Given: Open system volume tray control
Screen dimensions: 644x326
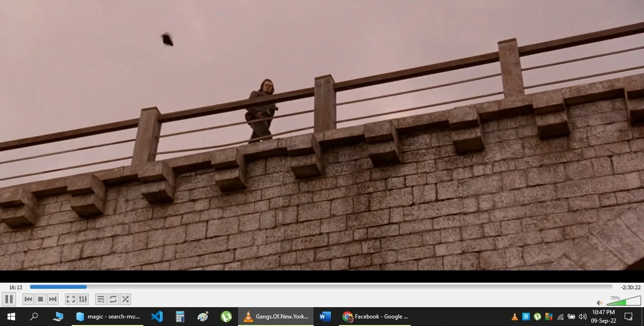Looking at the screenshot, I should (x=583, y=317).
